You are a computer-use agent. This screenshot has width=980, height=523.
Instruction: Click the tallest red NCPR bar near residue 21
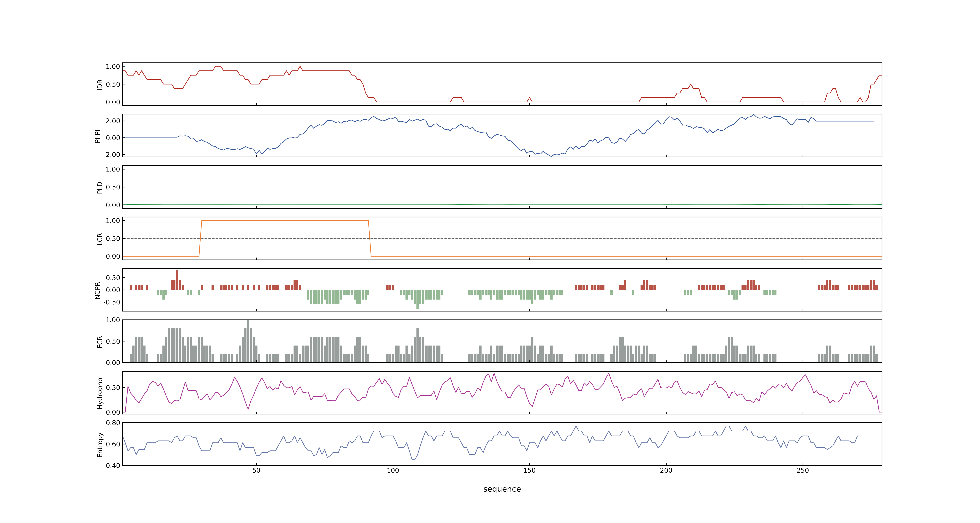click(x=177, y=280)
